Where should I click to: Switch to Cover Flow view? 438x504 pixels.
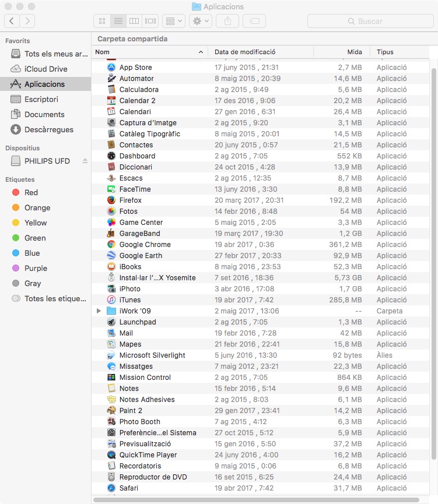coord(150,21)
